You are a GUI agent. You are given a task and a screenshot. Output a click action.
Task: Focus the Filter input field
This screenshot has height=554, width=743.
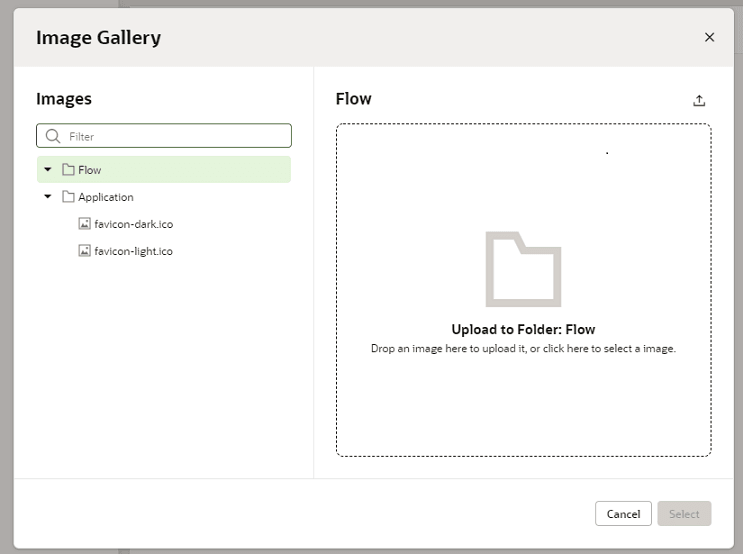(x=164, y=136)
